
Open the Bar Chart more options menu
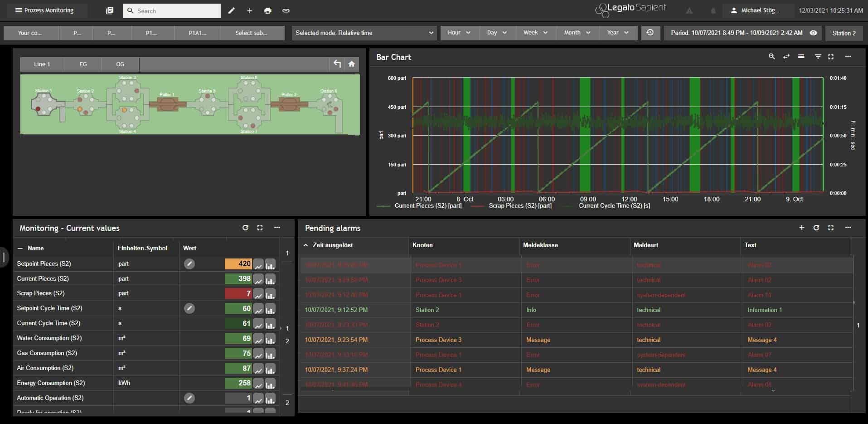(848, 57)
